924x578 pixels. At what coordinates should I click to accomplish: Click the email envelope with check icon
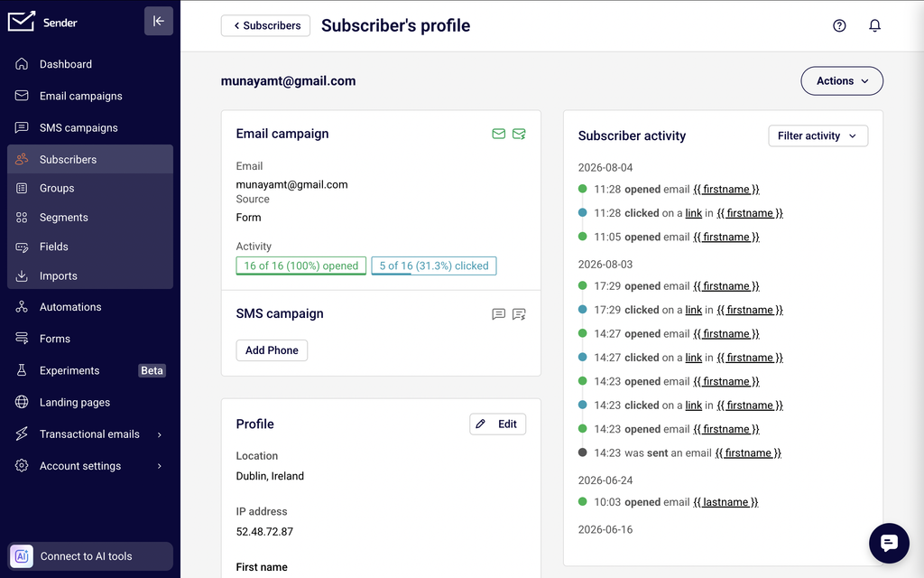pos(519,134)
